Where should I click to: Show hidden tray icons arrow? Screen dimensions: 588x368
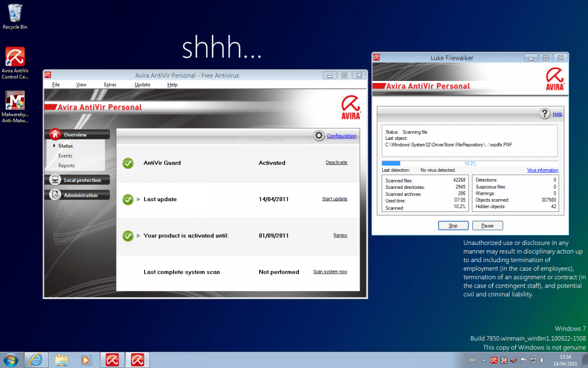(485, 360)
